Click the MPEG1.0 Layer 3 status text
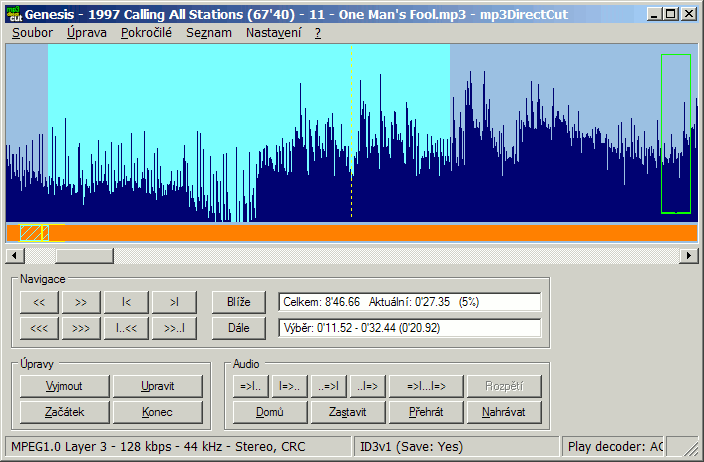 [x=158, y=447]
